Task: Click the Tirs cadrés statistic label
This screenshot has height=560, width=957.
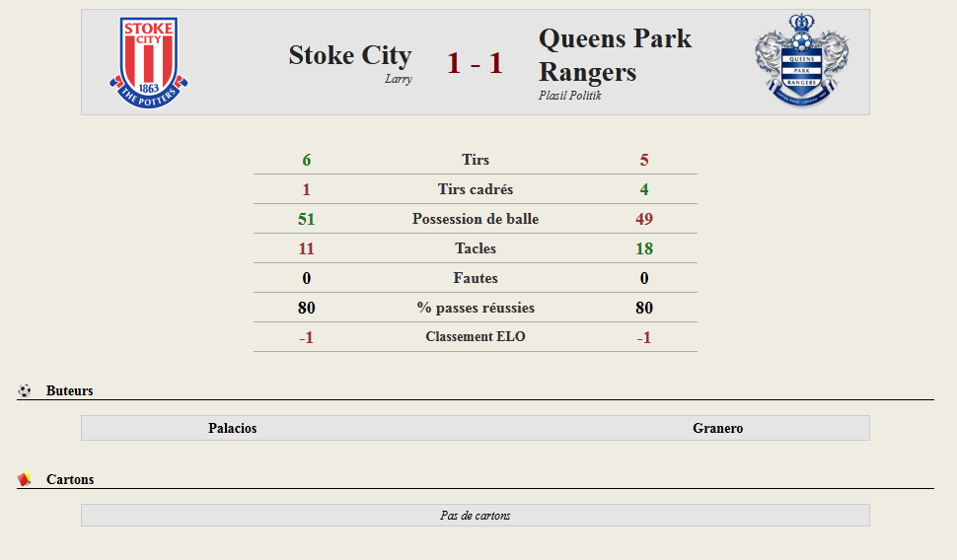Action: [476, 189]
